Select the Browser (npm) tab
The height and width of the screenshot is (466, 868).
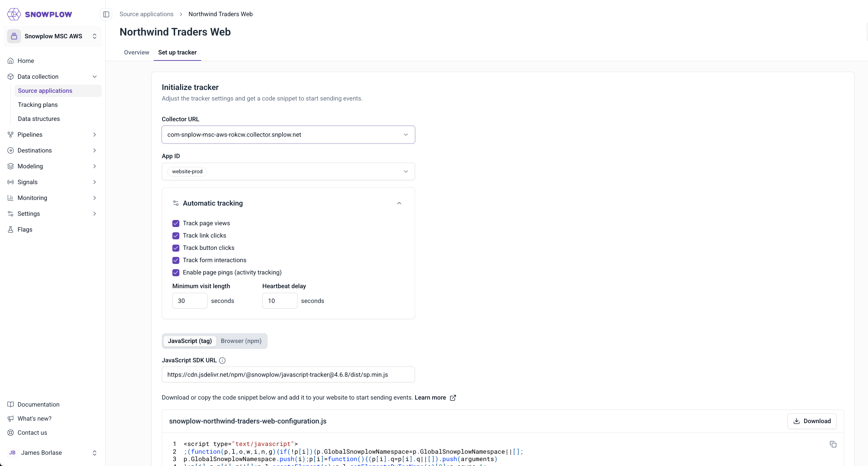241,341
